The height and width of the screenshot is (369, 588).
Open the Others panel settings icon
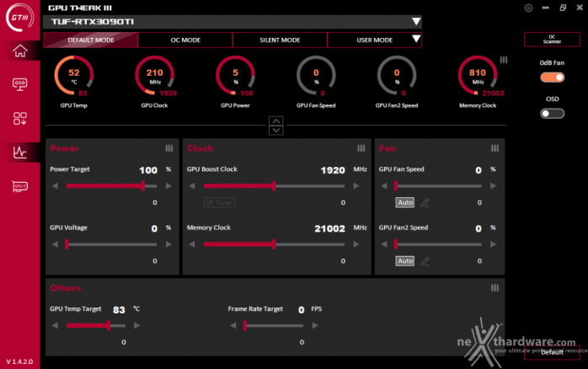[495, 288]
